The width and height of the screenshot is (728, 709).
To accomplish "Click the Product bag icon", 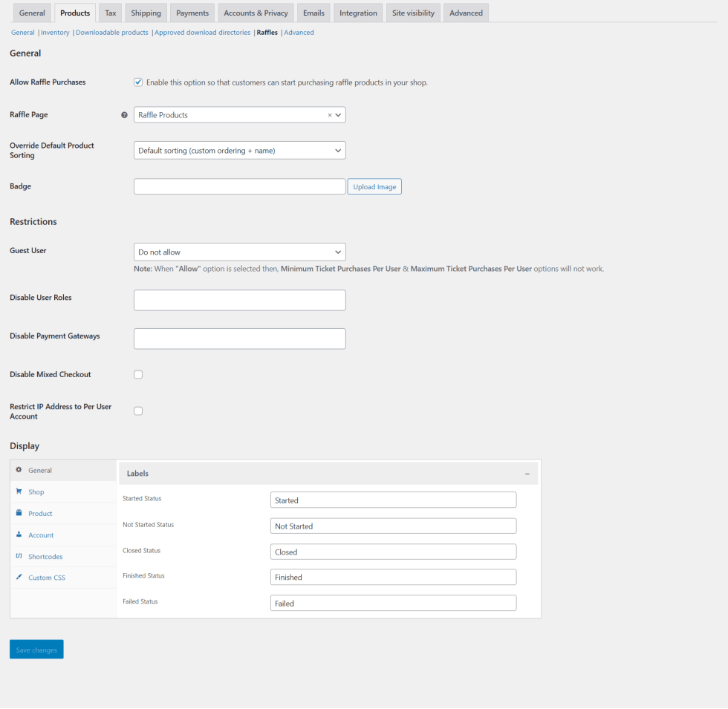I will tap(19, 513).
